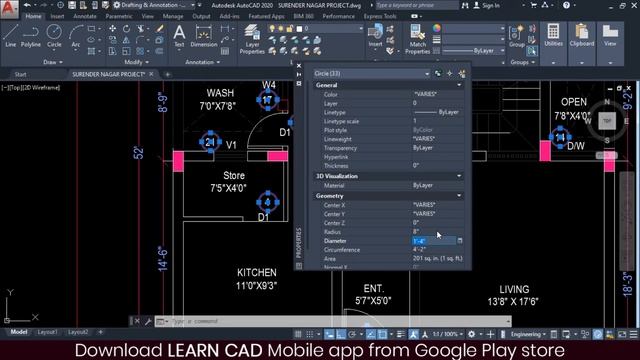Image resolution: width=640 pixels, height=360 pixels.
Task: Toggle object snap in status bar
Action: pos(382,334)
